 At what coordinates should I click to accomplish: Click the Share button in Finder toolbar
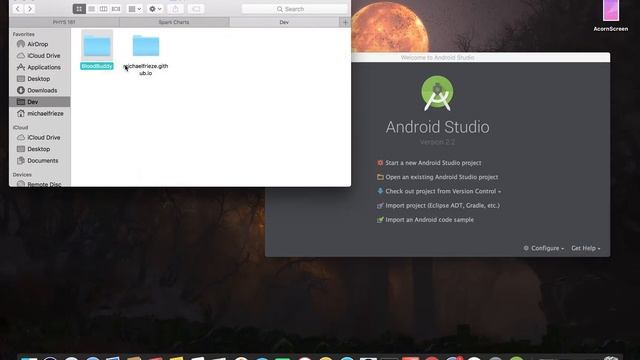[x=176, y=9]
